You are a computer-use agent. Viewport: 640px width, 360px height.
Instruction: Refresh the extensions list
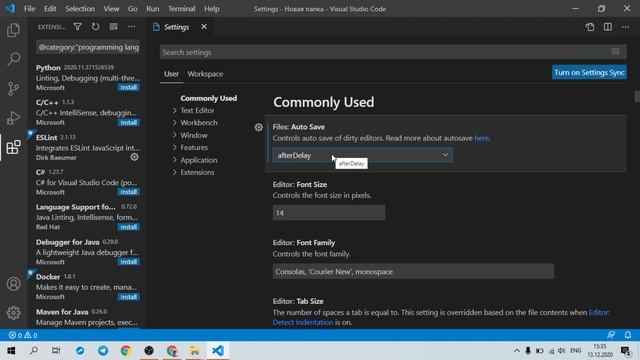95,27
